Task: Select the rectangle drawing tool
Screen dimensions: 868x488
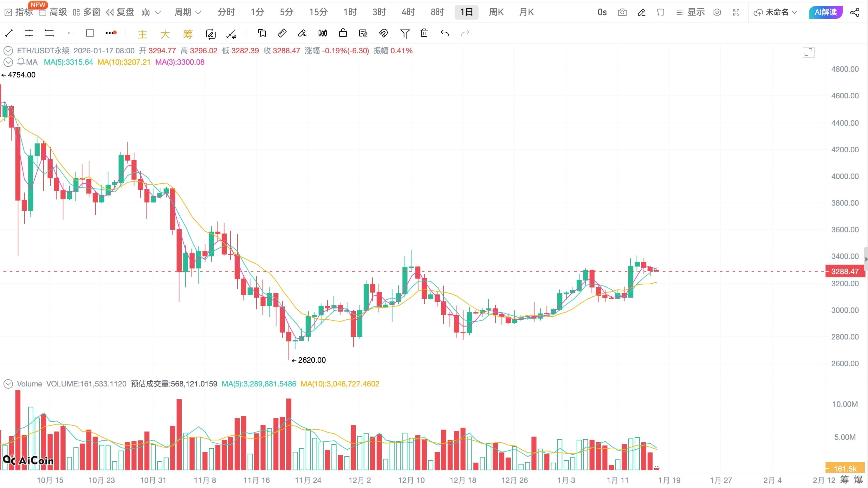Action: coord(90,33)
